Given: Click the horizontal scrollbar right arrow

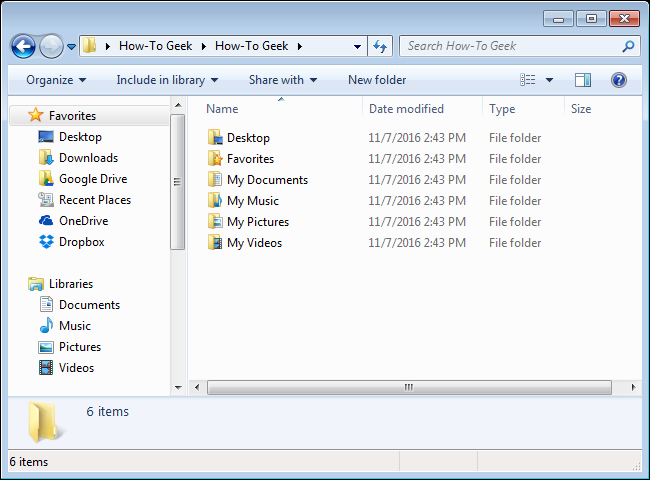Looking at the screenshot, I should pyautogui.click(x=633, y=388).
